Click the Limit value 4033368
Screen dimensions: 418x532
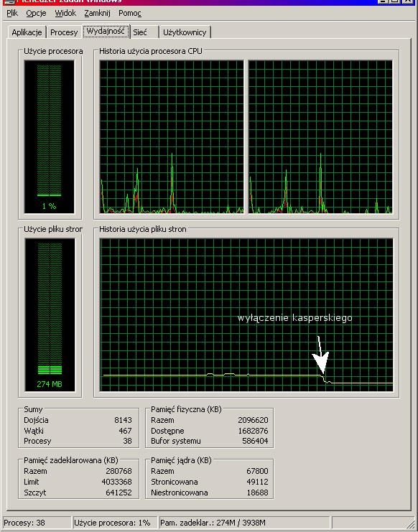tap(117, 482)
